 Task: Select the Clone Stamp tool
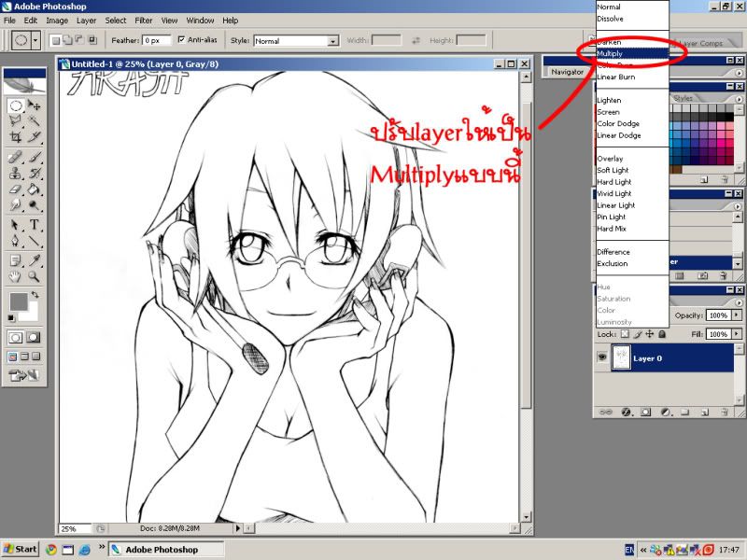click(16, 173)
